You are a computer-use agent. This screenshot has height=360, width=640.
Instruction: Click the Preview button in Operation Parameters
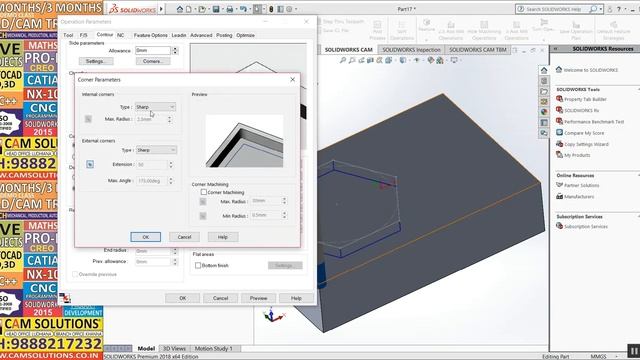coord(258,298)
